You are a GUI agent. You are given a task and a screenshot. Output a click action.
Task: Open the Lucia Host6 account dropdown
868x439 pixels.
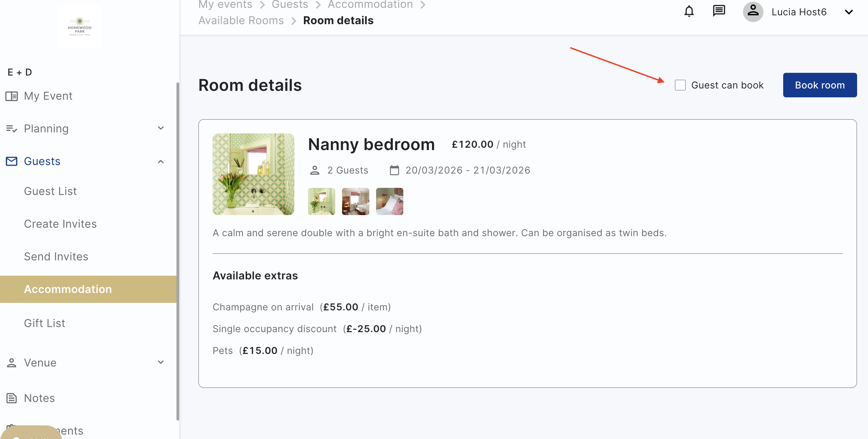[x=849, y=12]
